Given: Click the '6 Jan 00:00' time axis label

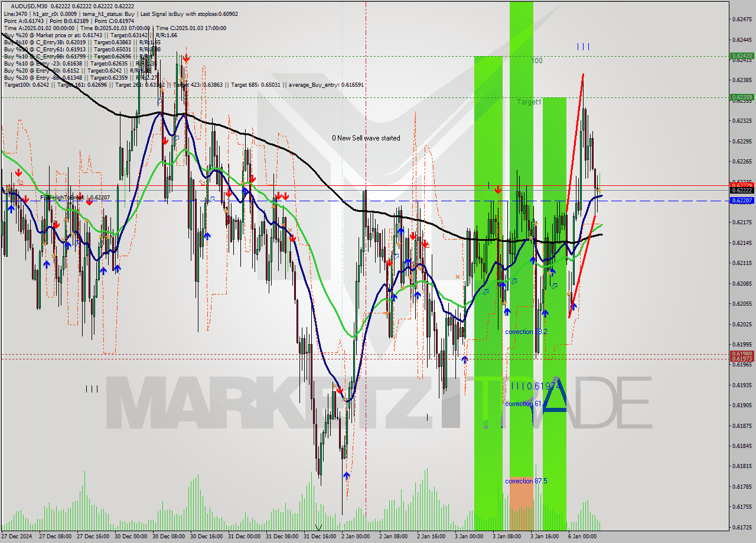Looking at the screenshot, I should pyautogui.click(x=582, y=537).
